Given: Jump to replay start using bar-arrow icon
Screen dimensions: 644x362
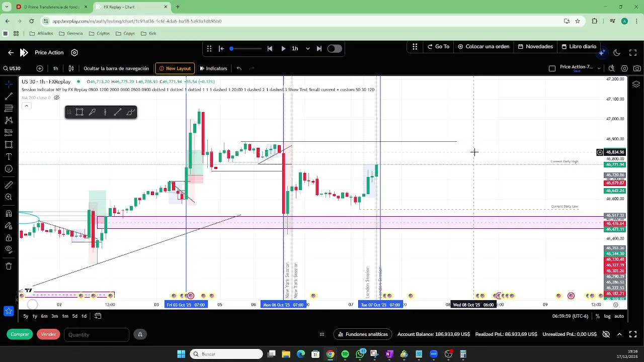Looking at the screenshot, I should pos(221,48).
